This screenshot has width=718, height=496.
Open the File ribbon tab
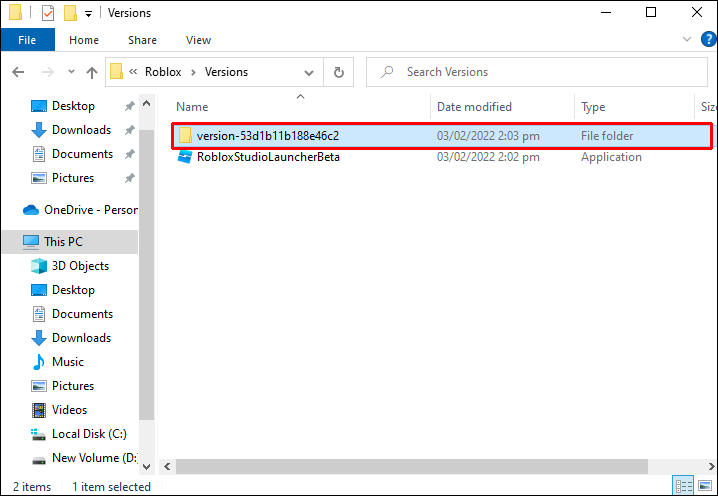coord(27,40)
